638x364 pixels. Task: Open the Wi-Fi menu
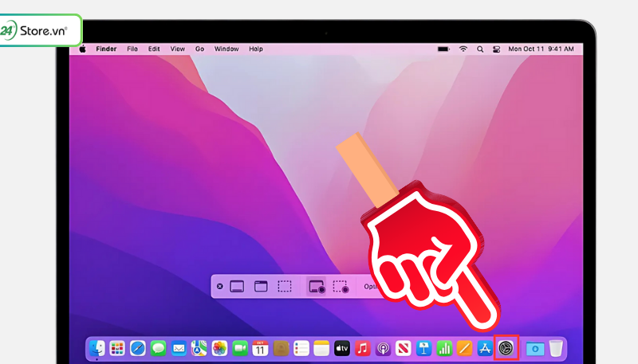[x=463, y=49]
